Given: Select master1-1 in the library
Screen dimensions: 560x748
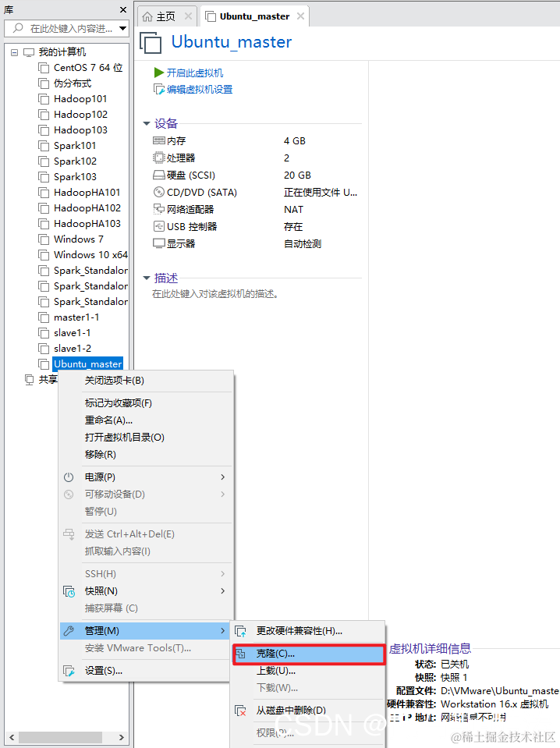Looking at the screenshot, I should [x=76, y=317].
